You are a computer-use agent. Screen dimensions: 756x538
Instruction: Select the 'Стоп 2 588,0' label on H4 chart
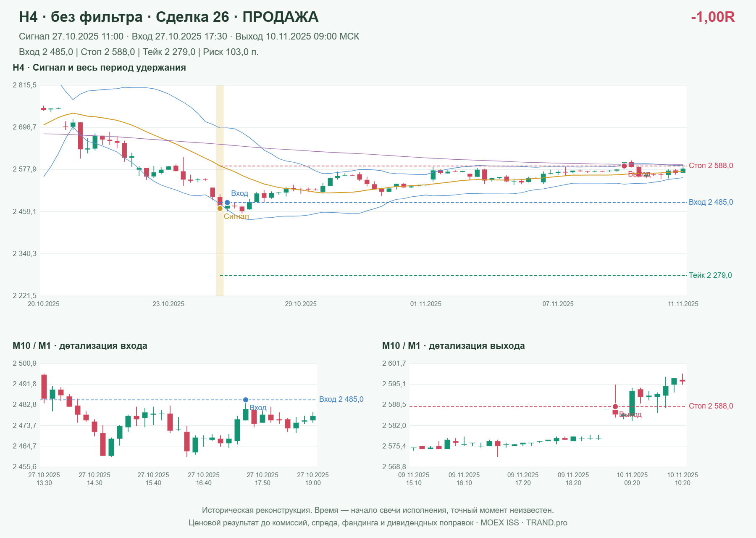pyautogui.click(x=711, y=166)
